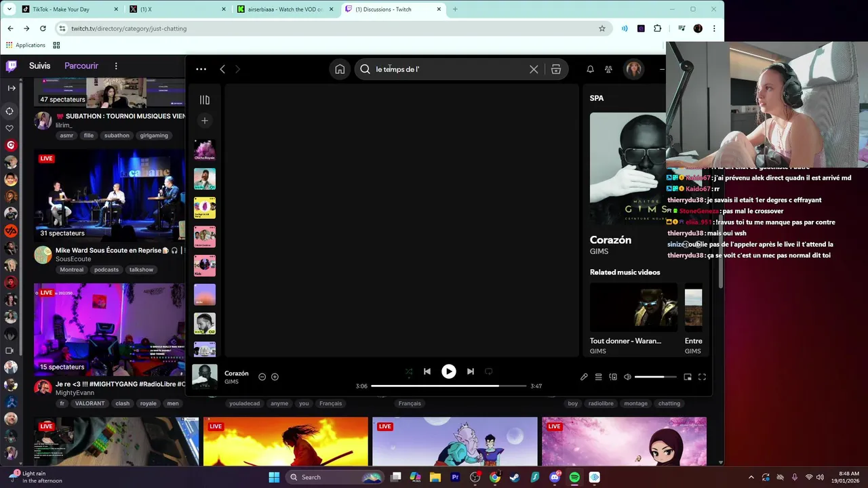Open Chrome tab search dropdown arrow

[x=9, y=9]
